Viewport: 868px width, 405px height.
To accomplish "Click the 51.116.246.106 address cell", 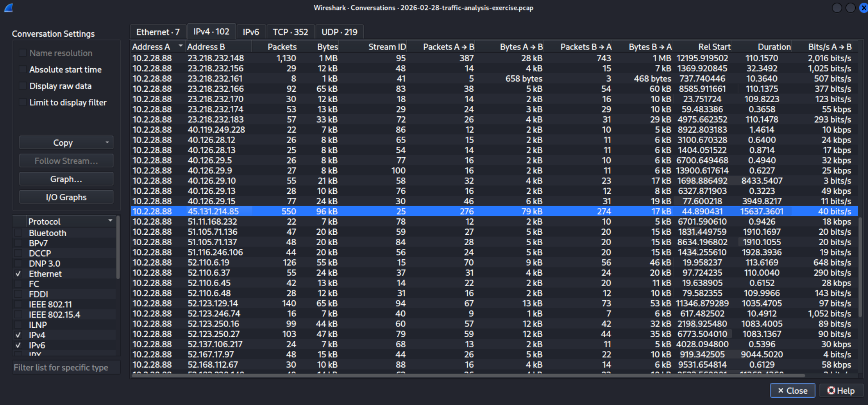I will pyautogui.click(x=215, y=252).
